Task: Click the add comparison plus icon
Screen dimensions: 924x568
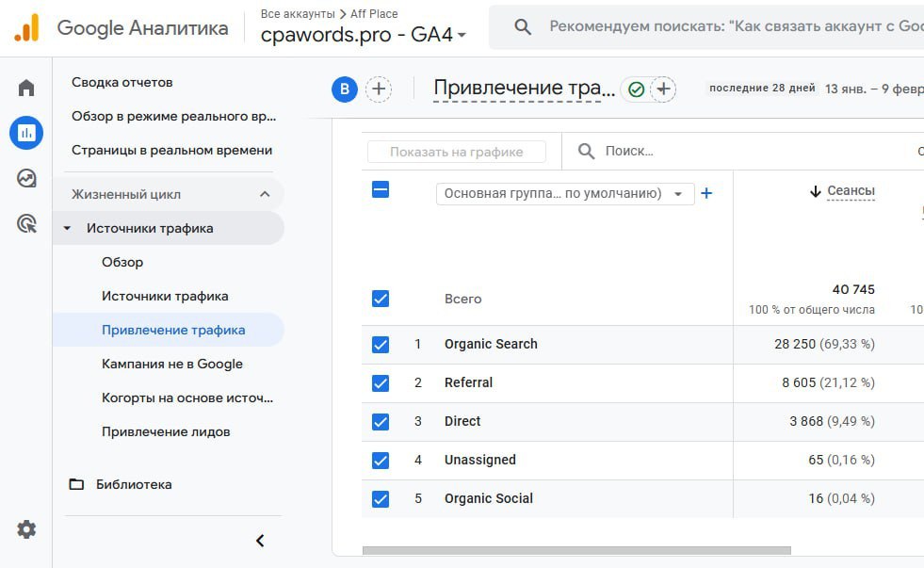Action: tap(379, 89)
